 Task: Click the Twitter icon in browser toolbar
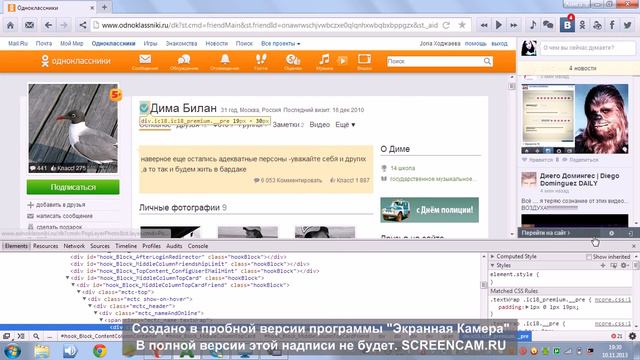627,25
